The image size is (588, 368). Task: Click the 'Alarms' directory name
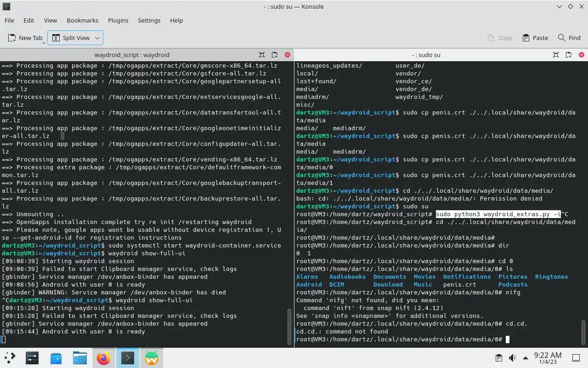point(307,276)
